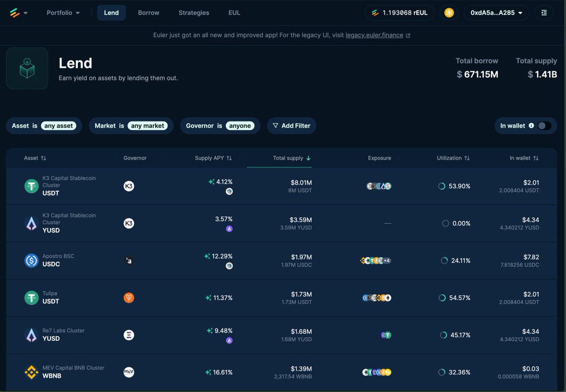
Task: Click the Governor column header
Action: (x=135, y=158)
